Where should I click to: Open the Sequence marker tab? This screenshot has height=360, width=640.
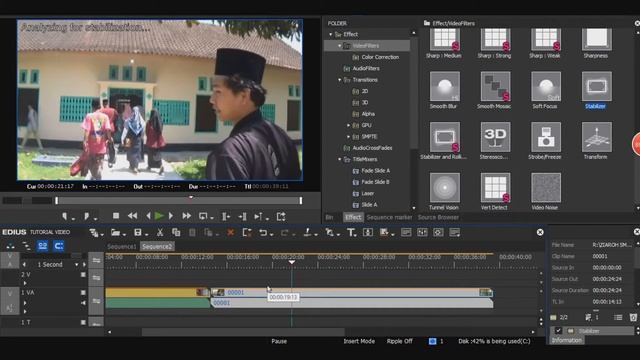coord(389,217)
